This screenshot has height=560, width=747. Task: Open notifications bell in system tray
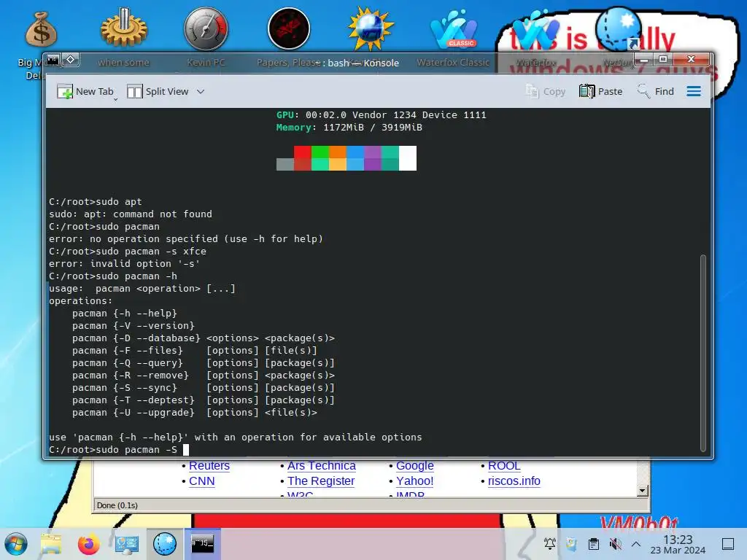[x=550, y=544]
